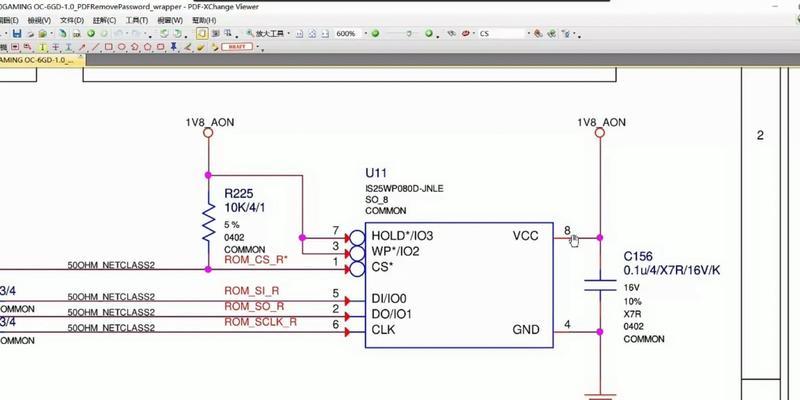Viewport: 800px width, 400px height.
Task: Open the 文件(D) menu
Action: [72, 20]
